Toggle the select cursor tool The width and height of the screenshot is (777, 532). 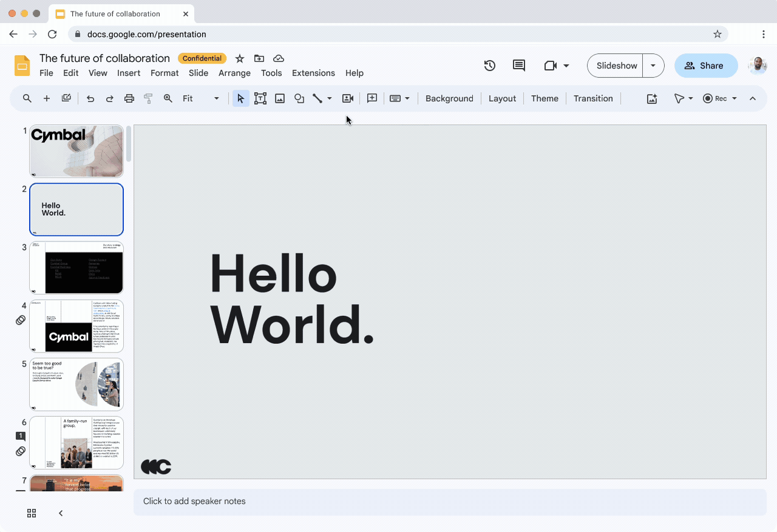point(240,98)
